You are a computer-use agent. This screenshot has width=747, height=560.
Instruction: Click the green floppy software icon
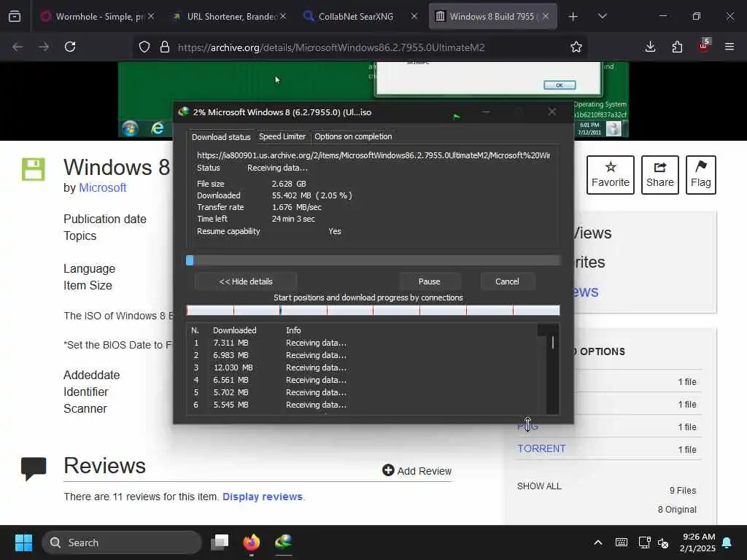pos(34,169)
